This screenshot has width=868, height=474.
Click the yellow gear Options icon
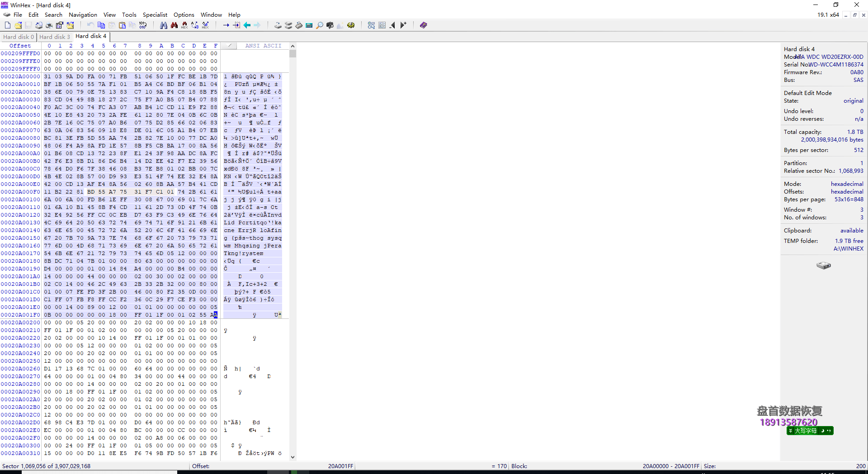351,25
